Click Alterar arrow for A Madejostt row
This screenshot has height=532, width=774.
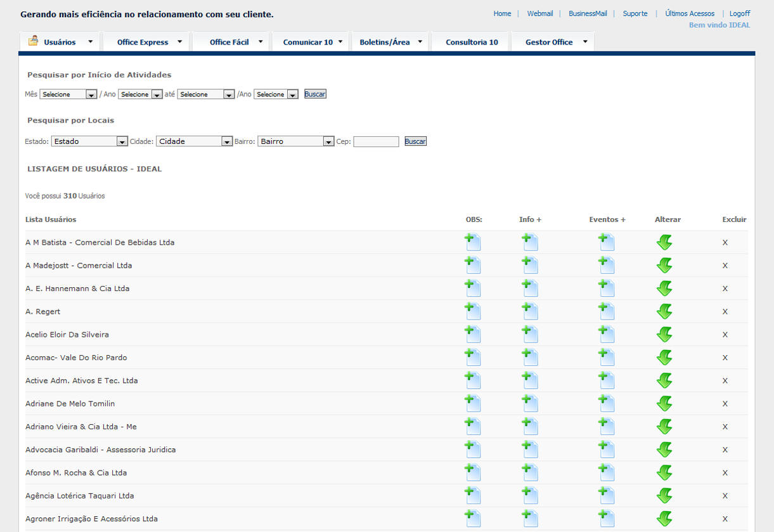[x=664, y=265]
